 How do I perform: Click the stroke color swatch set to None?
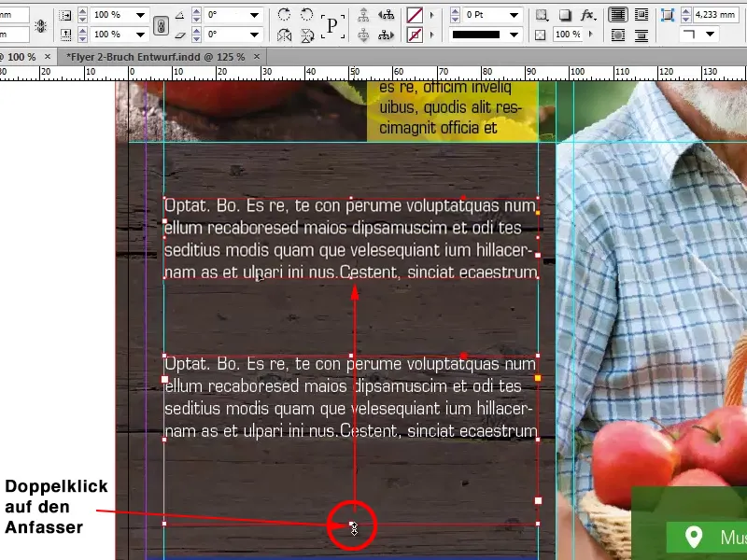[415, 35]
